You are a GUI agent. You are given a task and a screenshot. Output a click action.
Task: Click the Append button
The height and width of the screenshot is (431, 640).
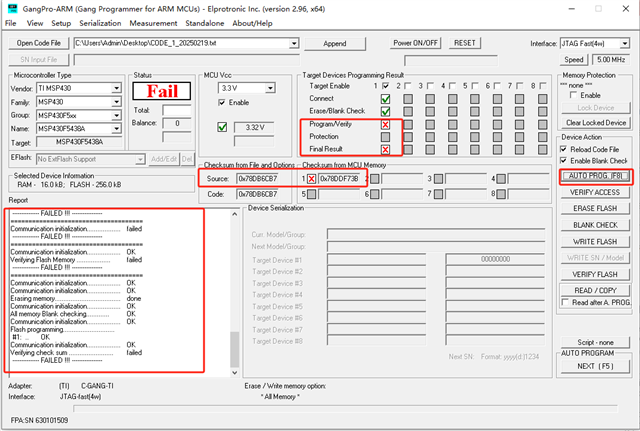tap(335, 44)
